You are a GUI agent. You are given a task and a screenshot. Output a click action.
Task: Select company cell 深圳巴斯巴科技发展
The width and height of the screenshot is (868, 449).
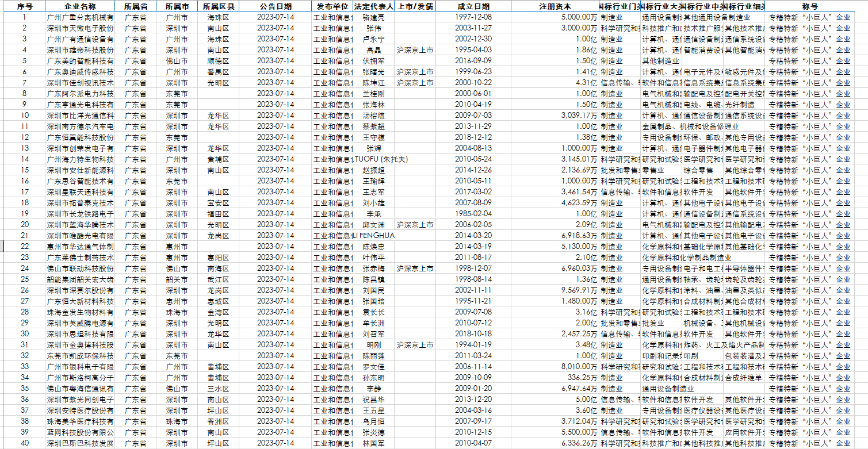click(x=80, y=443)
